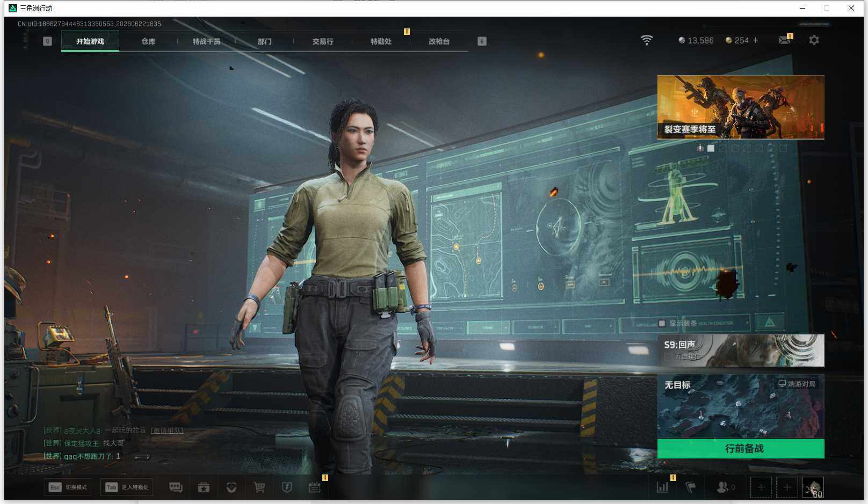Open the 部门 tab
The image size is (868, 504).
[x=265, y=41]
